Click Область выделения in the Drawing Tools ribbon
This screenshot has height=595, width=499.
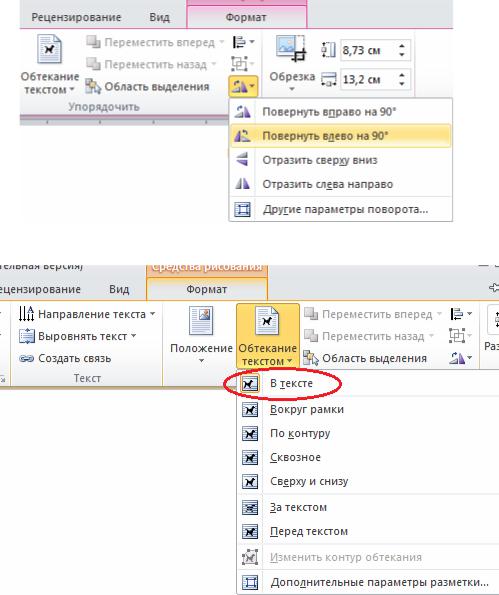365,358
